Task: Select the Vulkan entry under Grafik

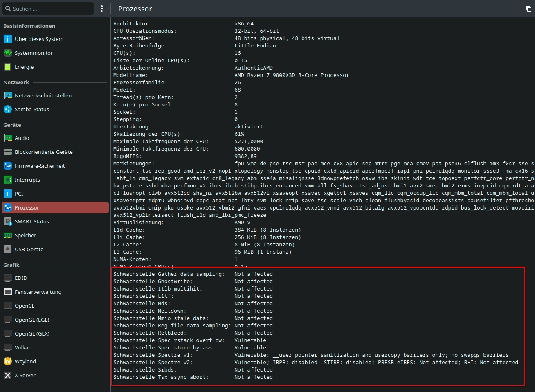Action: click(55, 347)
